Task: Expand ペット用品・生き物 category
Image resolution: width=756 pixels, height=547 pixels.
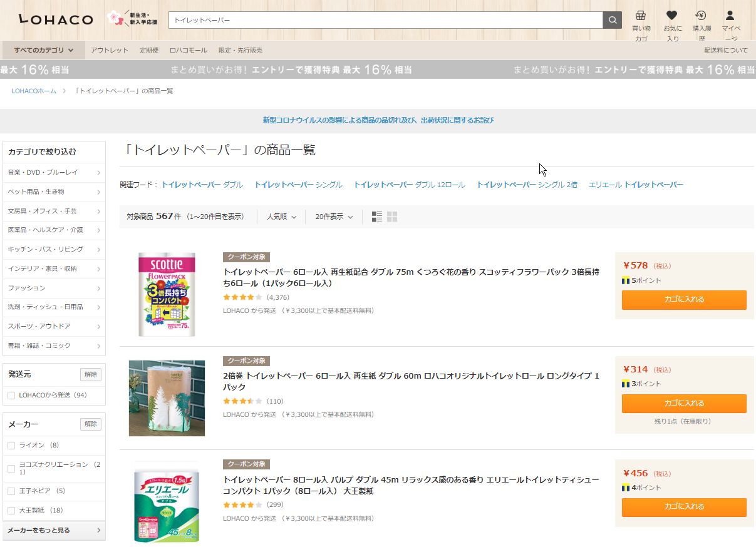Action: pyautogui.click(x=54, y=192)
